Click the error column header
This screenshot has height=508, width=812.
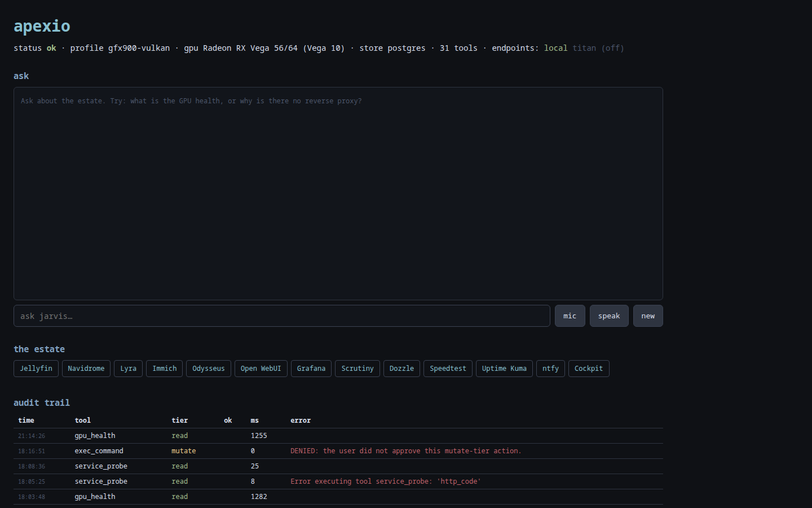point(301,421)
